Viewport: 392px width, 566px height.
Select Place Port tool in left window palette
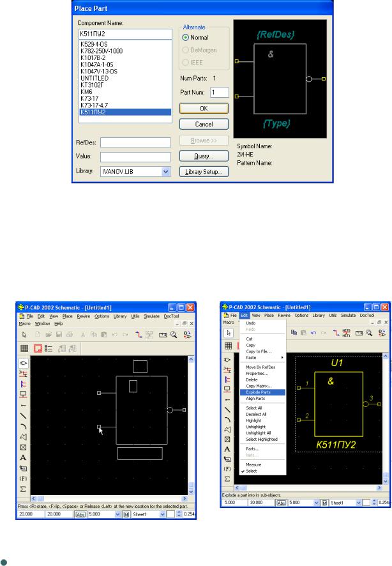(x=24, y=395)
